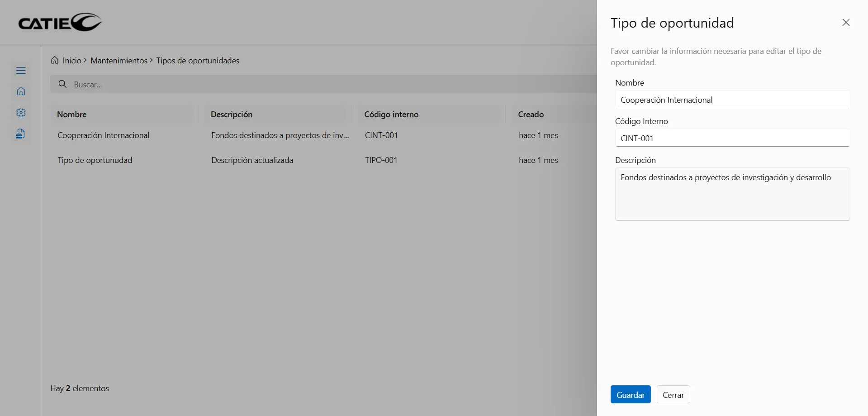Click the hamburger menu icon in sidebar

click(21, 71)
